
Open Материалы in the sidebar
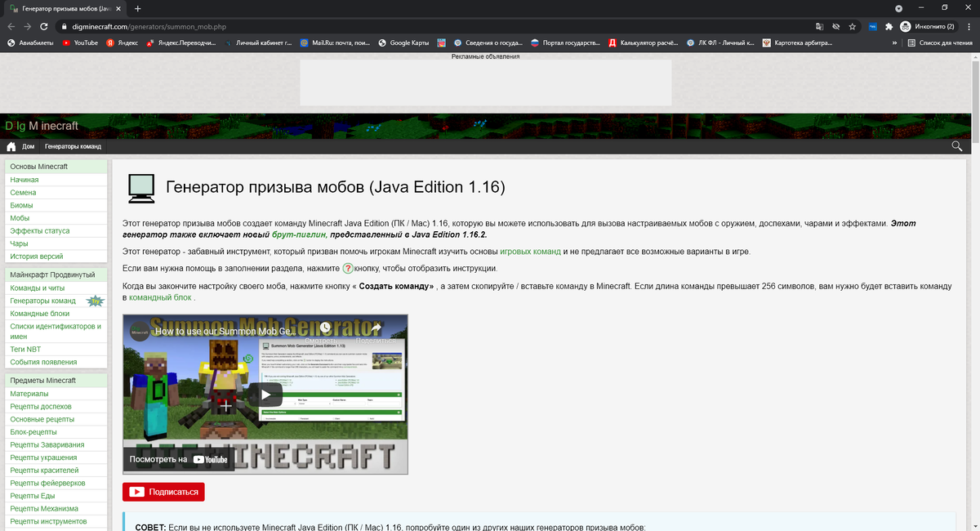tap(29, 394)
